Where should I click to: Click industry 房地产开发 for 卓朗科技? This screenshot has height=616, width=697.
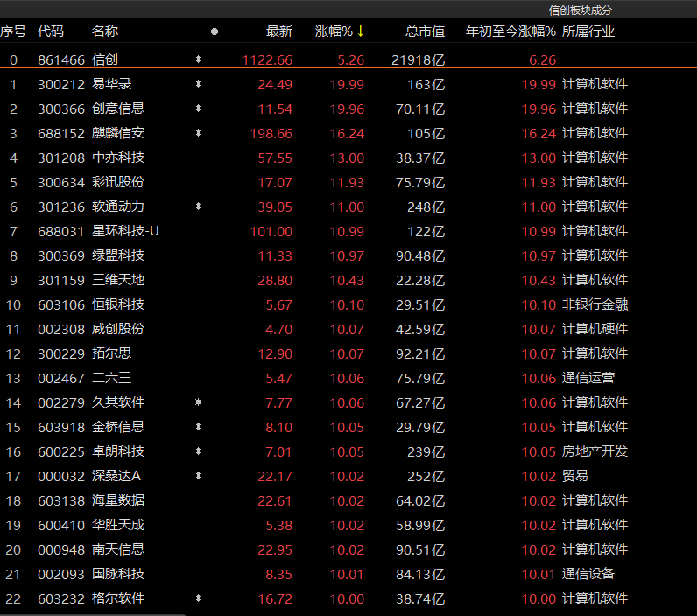coord(595,451)
